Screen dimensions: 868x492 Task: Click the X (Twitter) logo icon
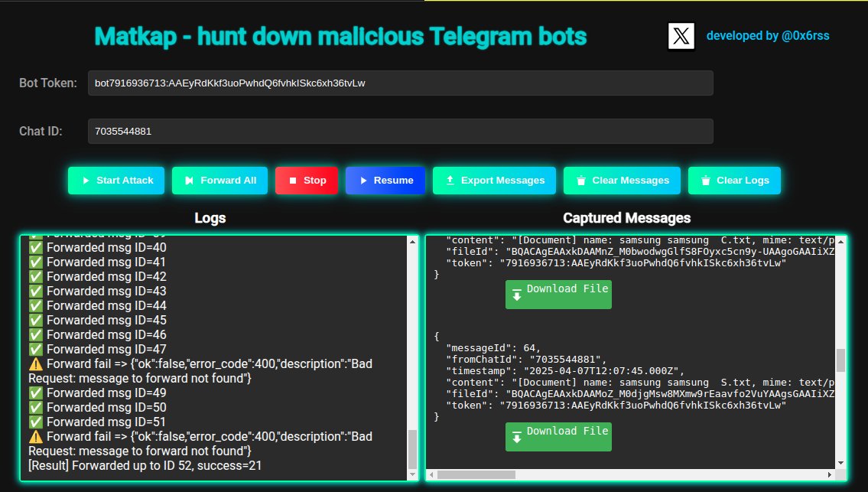681,36
